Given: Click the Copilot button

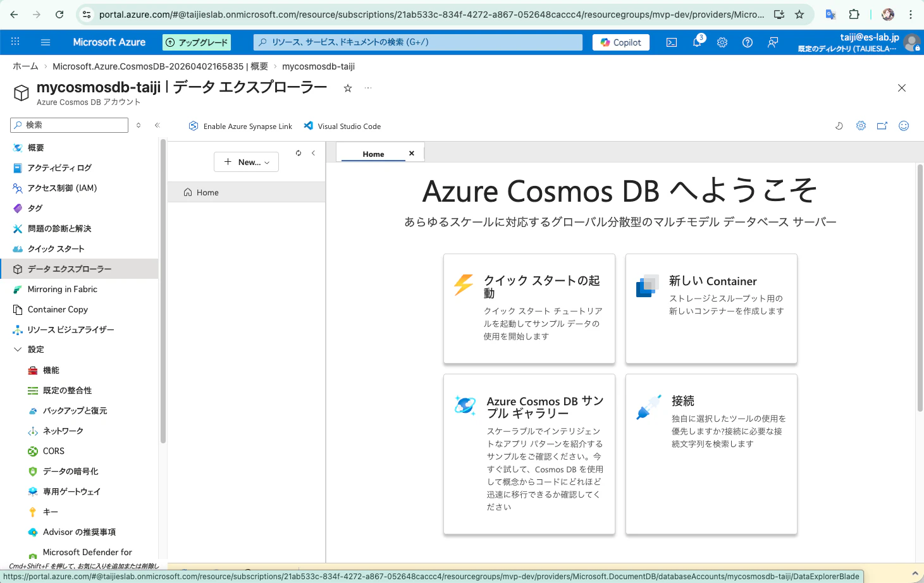Looking at the screenshot, I should (621, 42).
